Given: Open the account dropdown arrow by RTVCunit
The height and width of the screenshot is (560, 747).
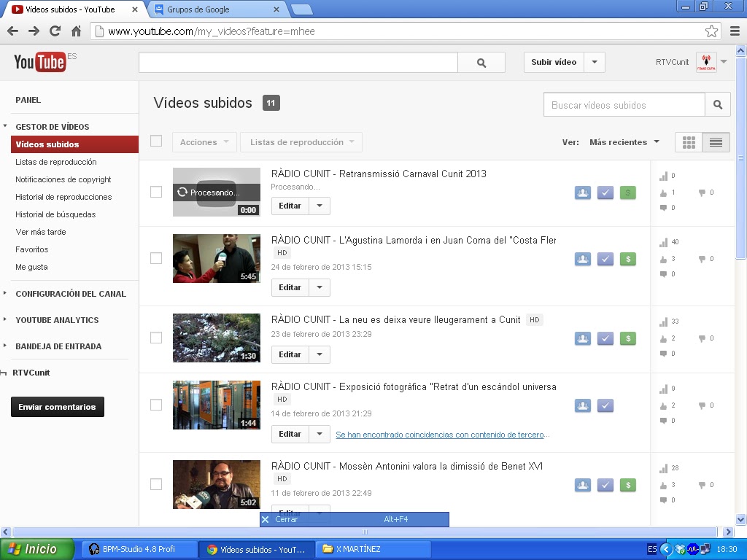Looking at the screenshot, I should tap(724, 62).
